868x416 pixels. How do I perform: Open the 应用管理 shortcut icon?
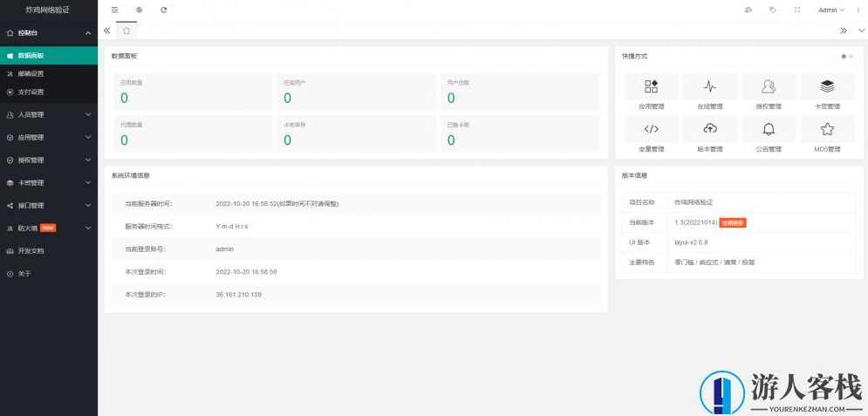point(652,86)
